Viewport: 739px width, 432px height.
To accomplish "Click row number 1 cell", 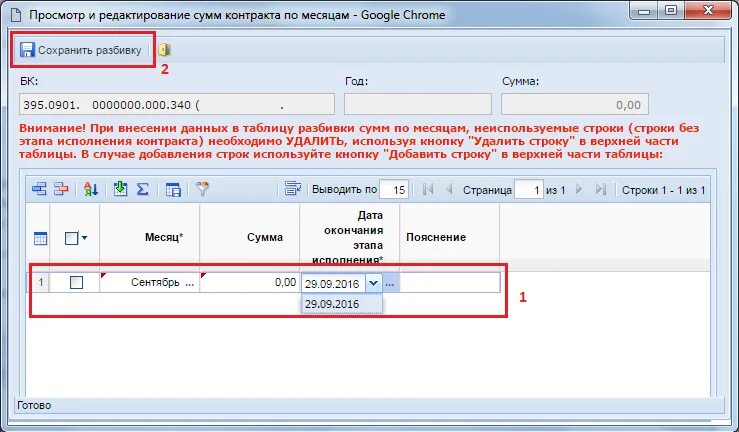I will point(41,282).
